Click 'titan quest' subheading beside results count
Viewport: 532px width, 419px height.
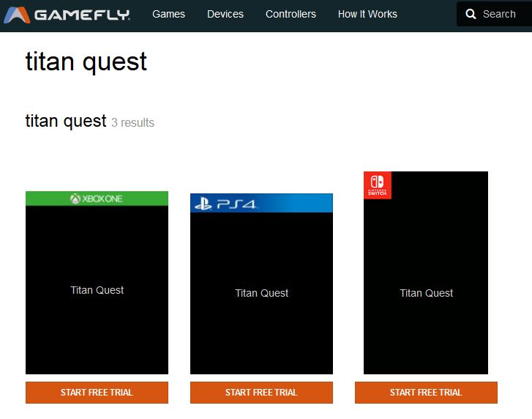(66, 122)
